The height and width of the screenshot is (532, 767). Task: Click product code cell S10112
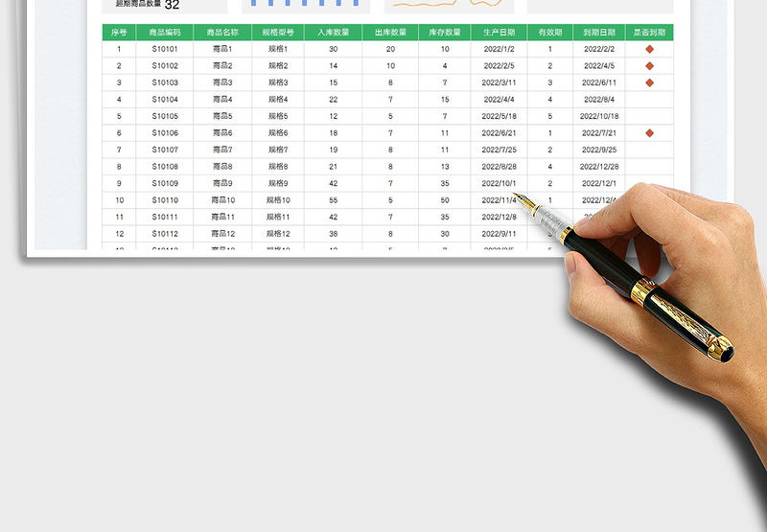pos(165,234)
